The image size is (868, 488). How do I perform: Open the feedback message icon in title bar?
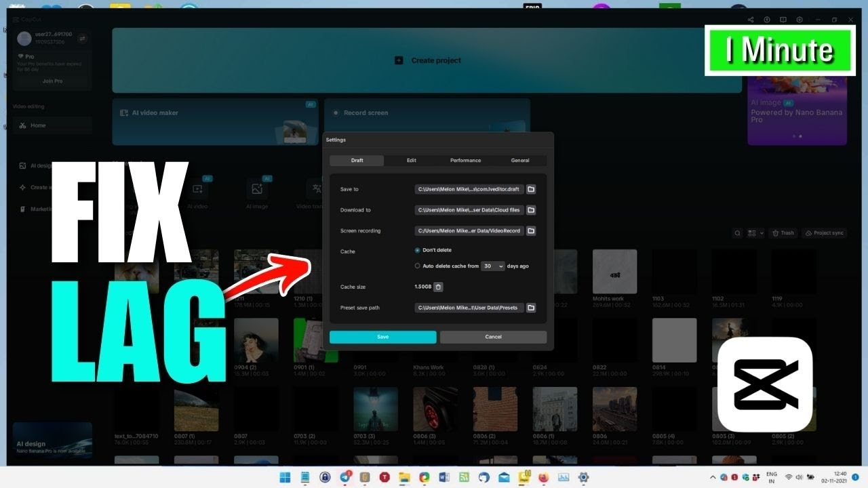click(x=783, y=20)
